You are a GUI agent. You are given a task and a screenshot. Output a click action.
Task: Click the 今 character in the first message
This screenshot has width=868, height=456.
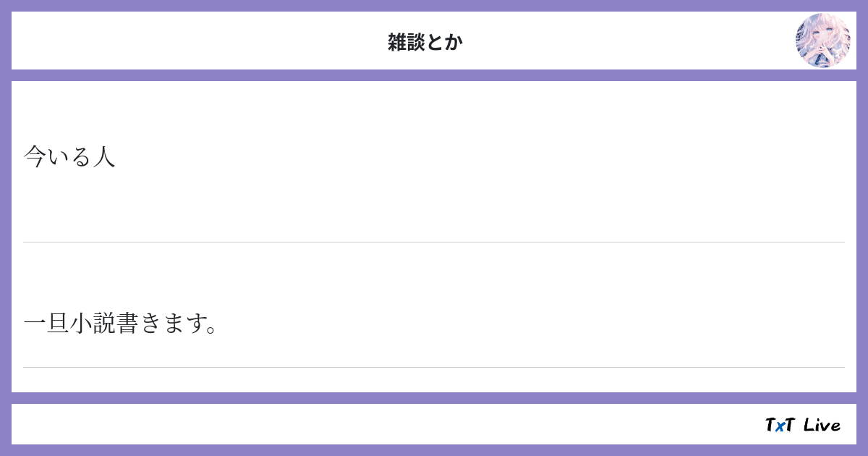[35, 157]
